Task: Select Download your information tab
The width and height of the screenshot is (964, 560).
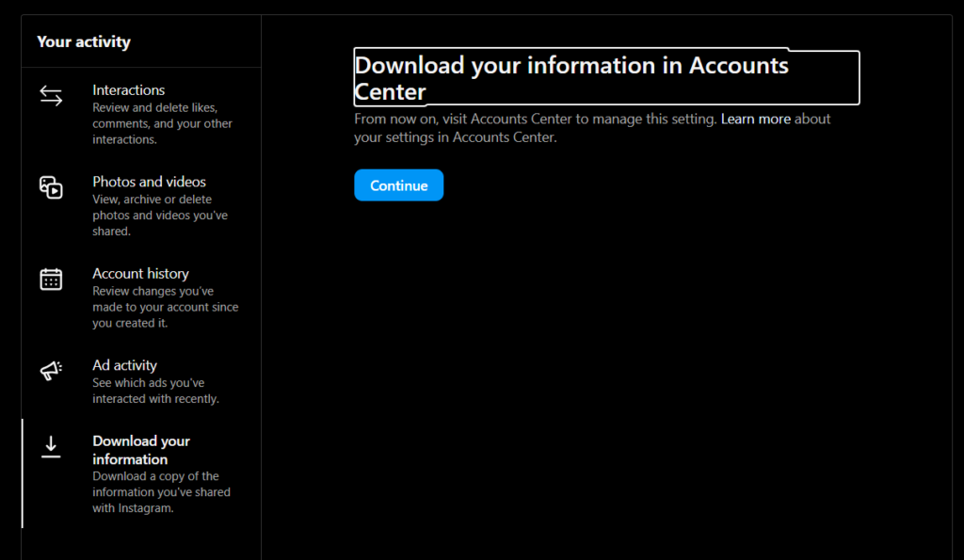Action: pos(141,473)
